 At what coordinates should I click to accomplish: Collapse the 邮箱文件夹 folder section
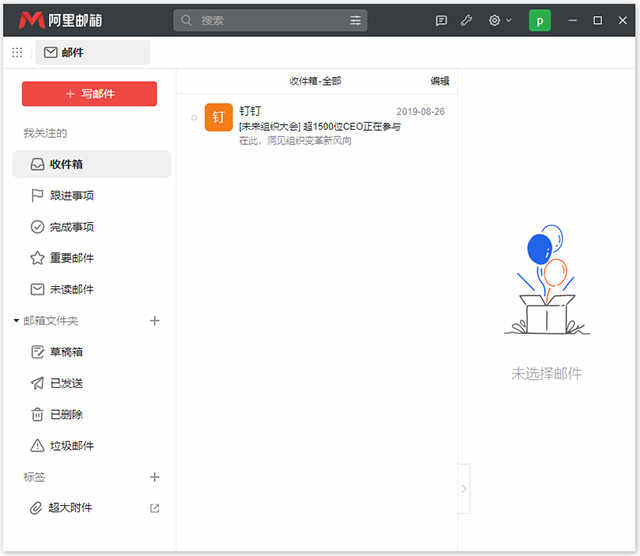[16, 321]
